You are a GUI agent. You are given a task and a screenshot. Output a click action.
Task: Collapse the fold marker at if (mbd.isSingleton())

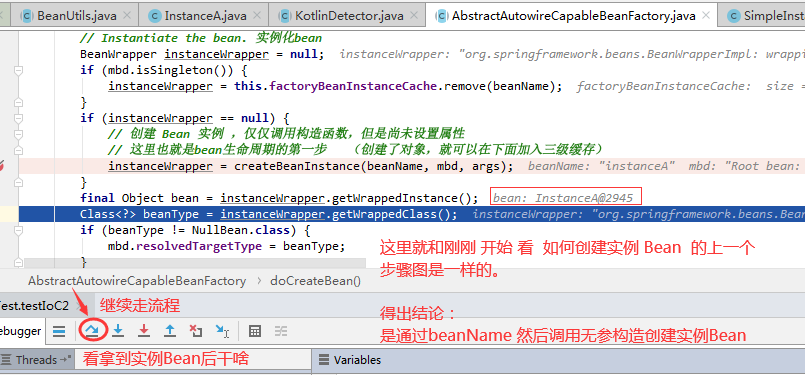click(18, 70)
